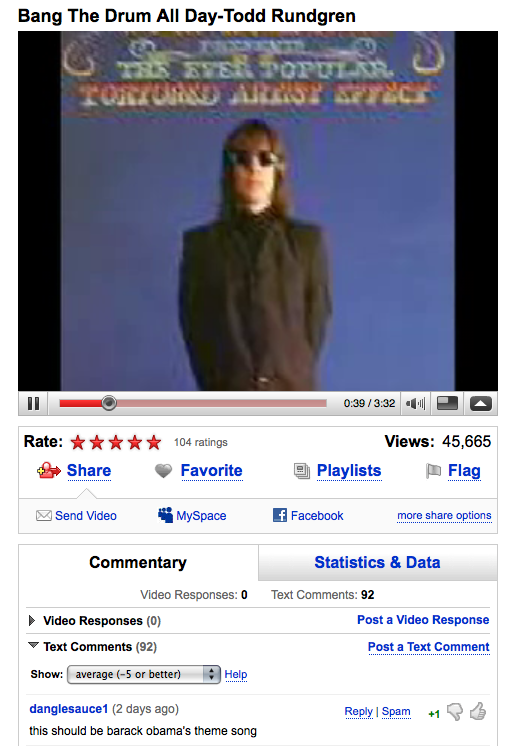
Task: Flag this video as inappropriate
Action: point(453,471)
